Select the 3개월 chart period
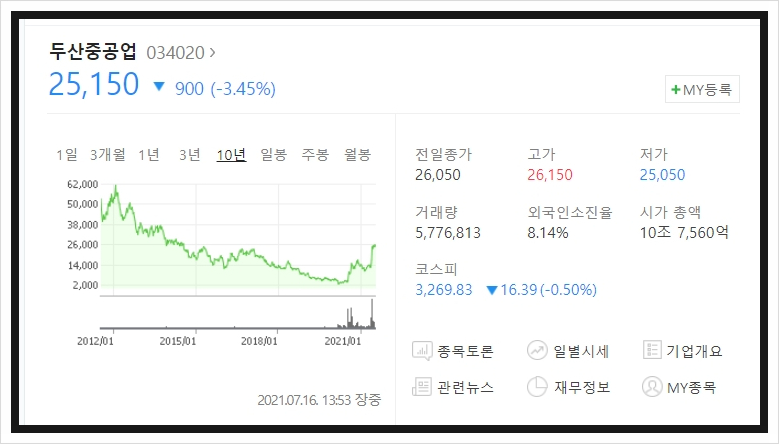The image size is (779, 444). (x=108, y=154)
